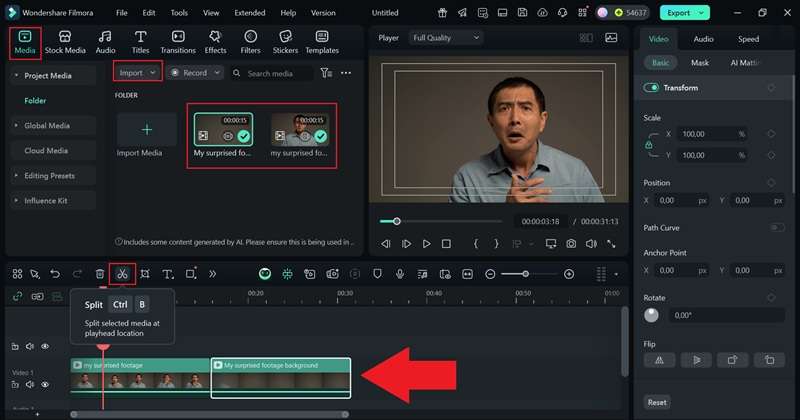The height and width of the screenshot is (420, 800).
Task: Open the Import dropdown
Action: point(137,73)
